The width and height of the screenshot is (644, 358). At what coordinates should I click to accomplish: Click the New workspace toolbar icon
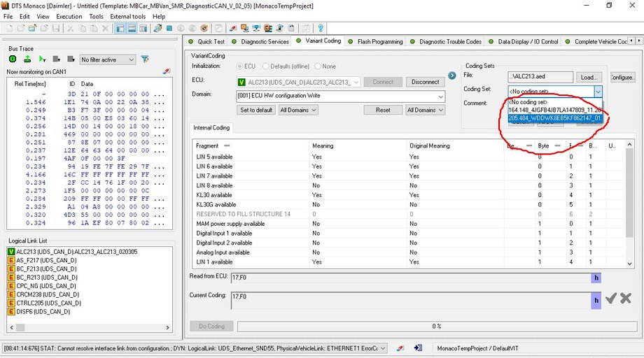coord(9,28)
